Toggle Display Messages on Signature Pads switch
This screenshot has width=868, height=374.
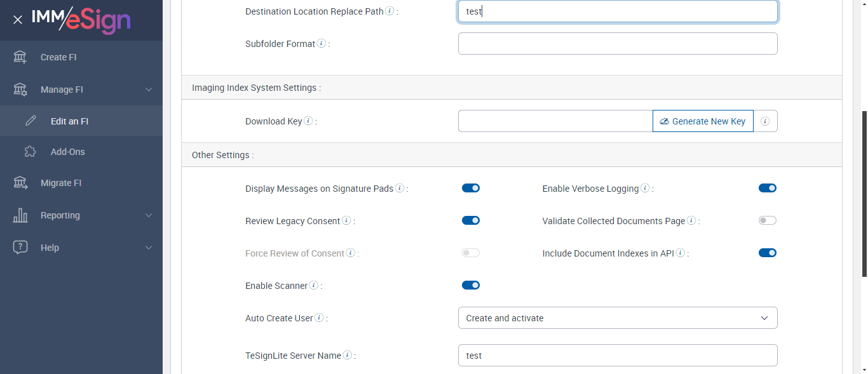[471, 188]
